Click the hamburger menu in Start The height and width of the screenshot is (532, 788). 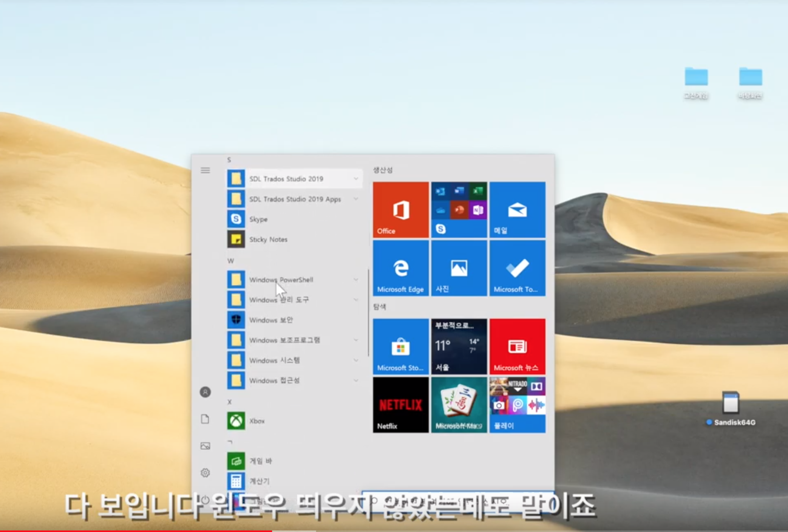pos(205,170)
